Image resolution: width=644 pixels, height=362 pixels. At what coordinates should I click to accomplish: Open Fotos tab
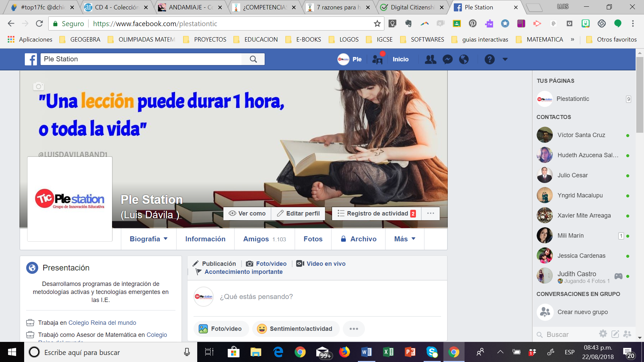pyautogui.click(x=313, y=239)
